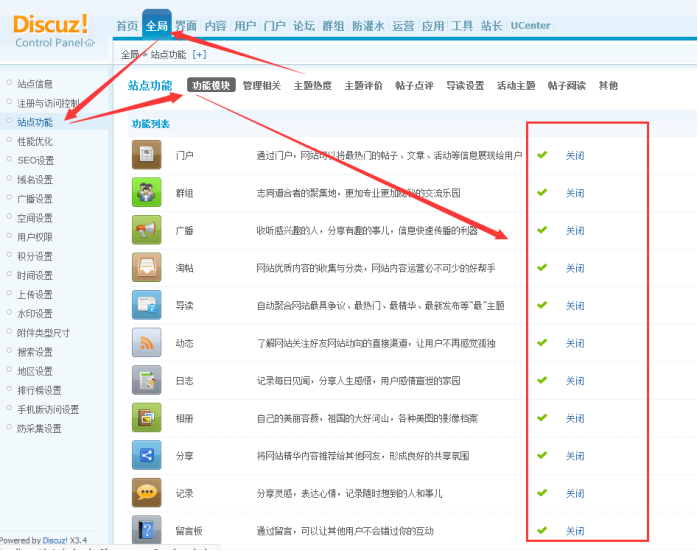Click the 门户 portal module icon
698x551 pixels.
(146, 155)
